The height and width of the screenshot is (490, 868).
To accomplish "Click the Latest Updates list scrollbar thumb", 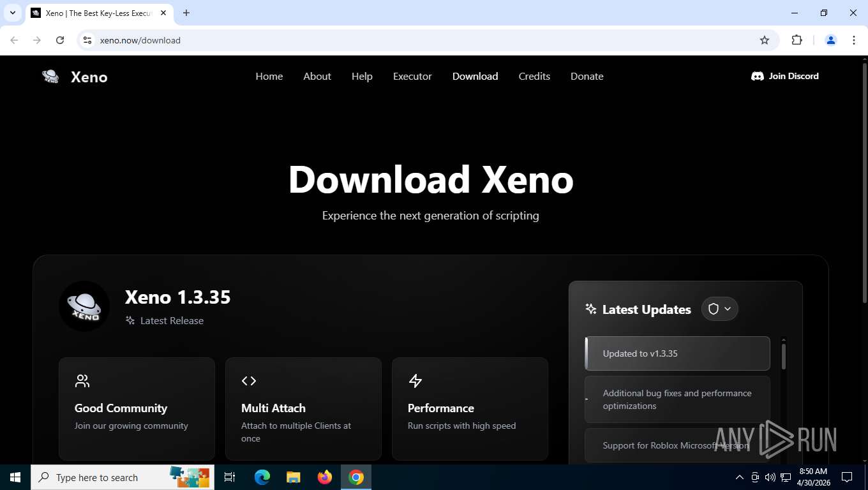I will point(784,357).
